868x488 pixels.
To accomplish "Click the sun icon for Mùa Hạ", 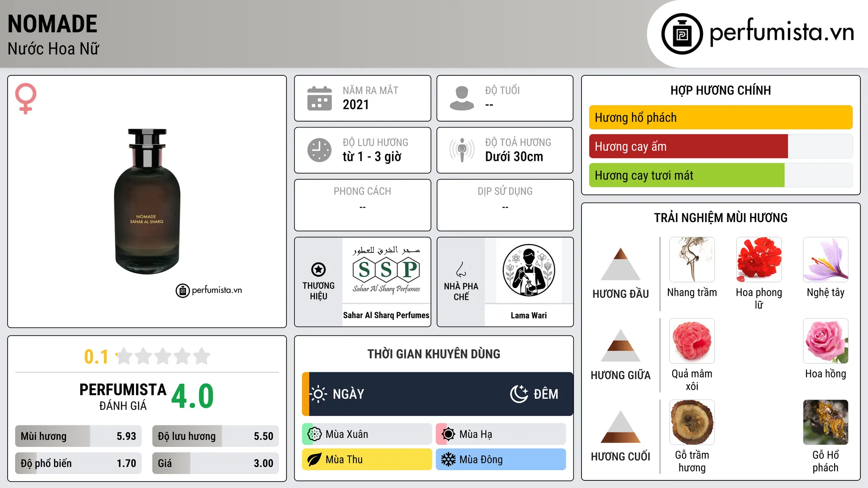I will coord(448,434).
